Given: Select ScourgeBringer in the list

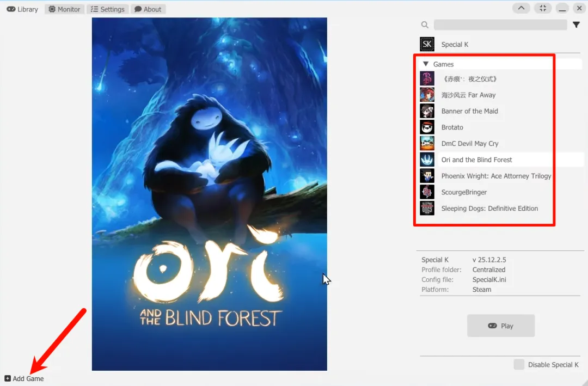Looking at the screenshot, I should (464, 192).
